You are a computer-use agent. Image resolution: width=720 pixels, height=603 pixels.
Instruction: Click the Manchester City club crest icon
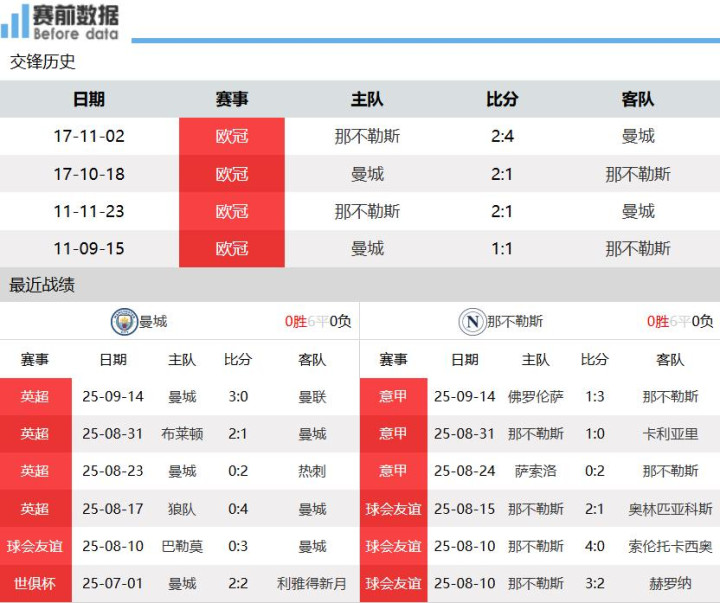124,321
